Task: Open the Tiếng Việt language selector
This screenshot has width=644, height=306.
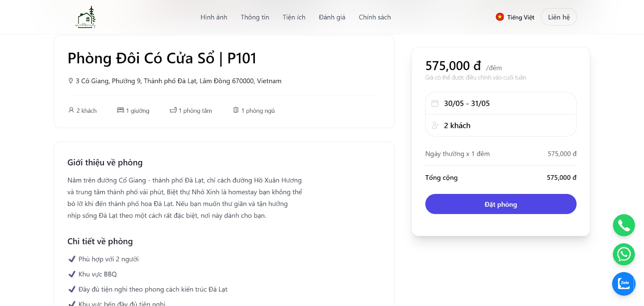Action: pyautogui.click(x=515, y=17)
